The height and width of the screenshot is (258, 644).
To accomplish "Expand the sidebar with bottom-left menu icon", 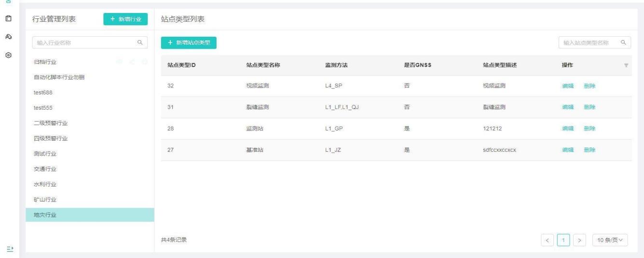I will (9, 249).
